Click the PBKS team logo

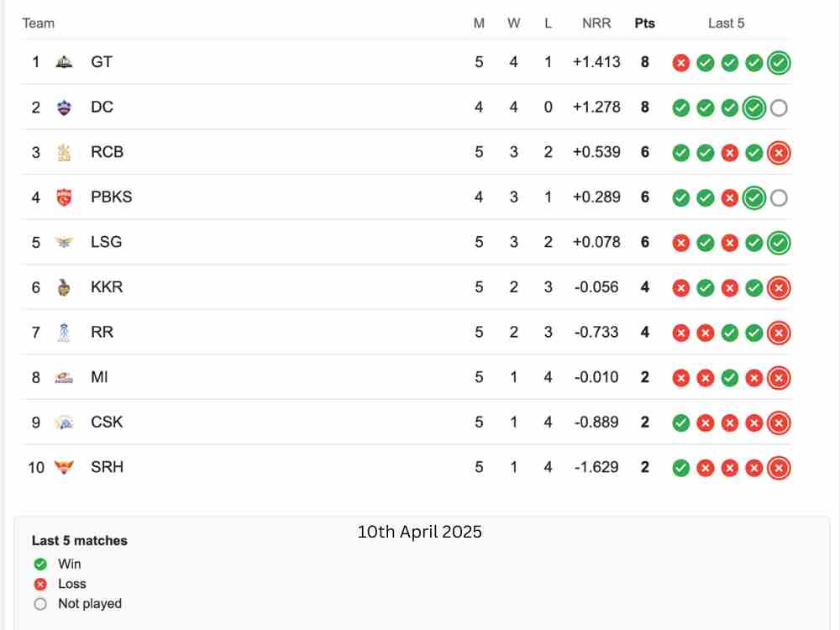point(64,197)
